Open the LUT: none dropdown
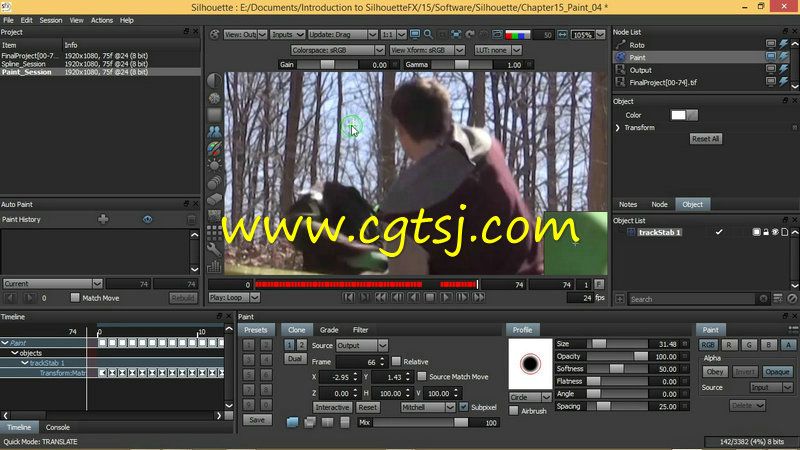 coord(498,50)
